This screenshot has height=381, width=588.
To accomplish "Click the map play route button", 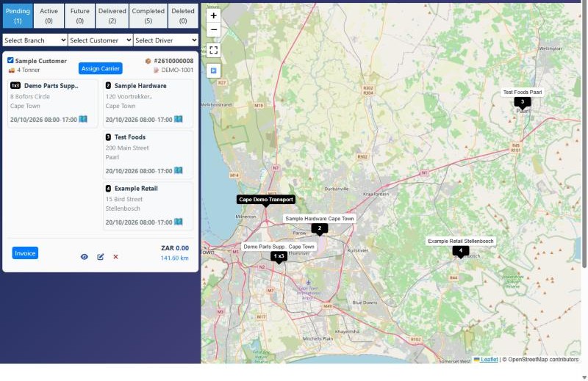I will 213,70.
